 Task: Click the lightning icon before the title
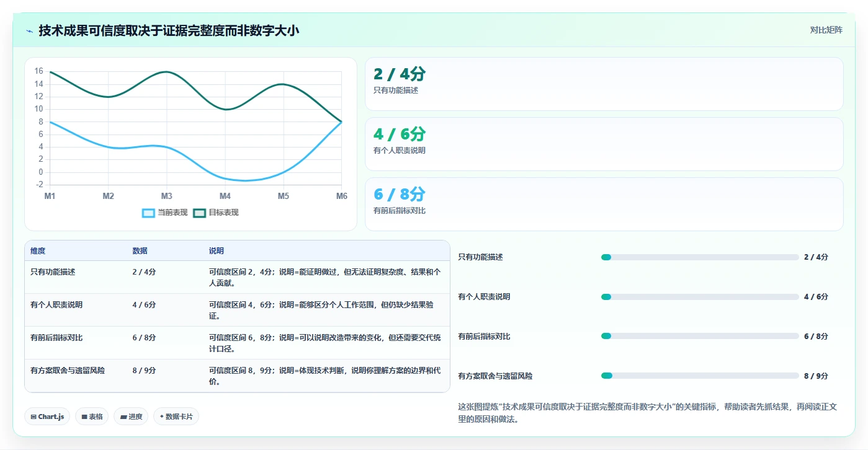[x=29, y=31]
